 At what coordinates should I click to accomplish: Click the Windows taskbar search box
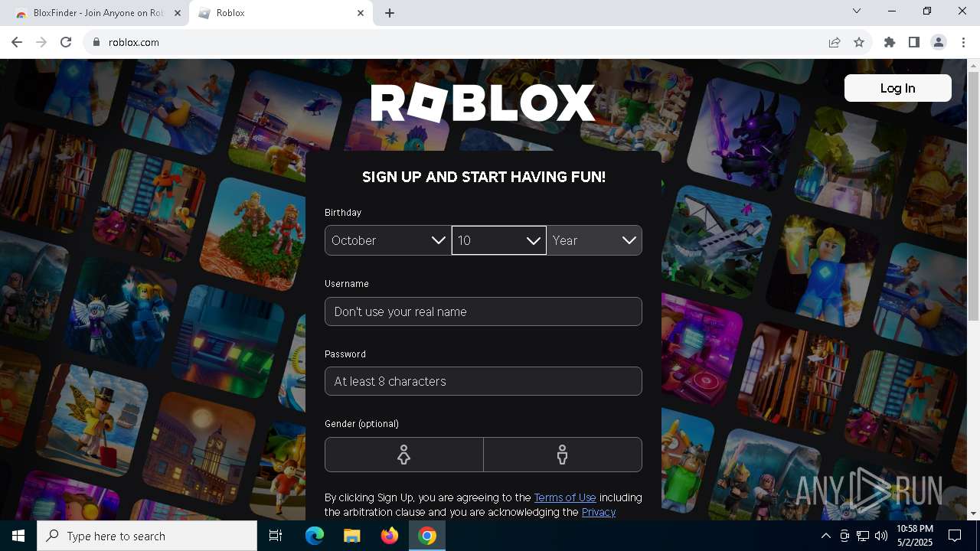pyautogui.click(x=147, y=536)
